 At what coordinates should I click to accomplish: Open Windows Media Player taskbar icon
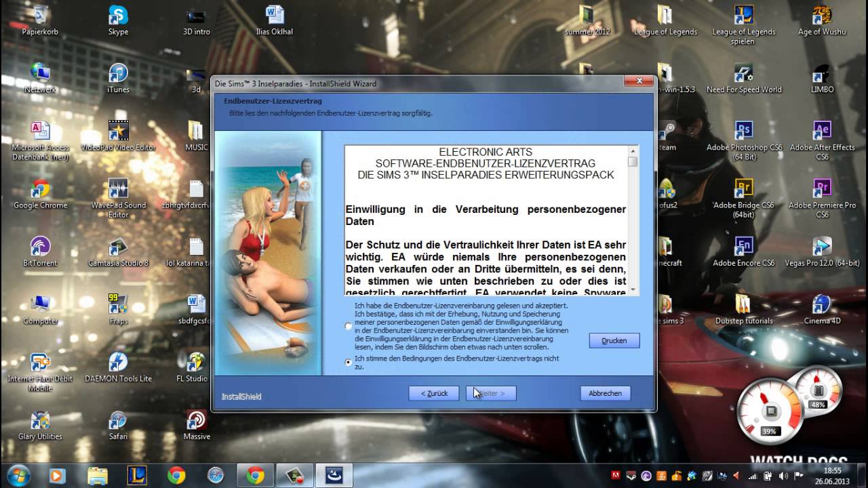click(x=58, y=476)
